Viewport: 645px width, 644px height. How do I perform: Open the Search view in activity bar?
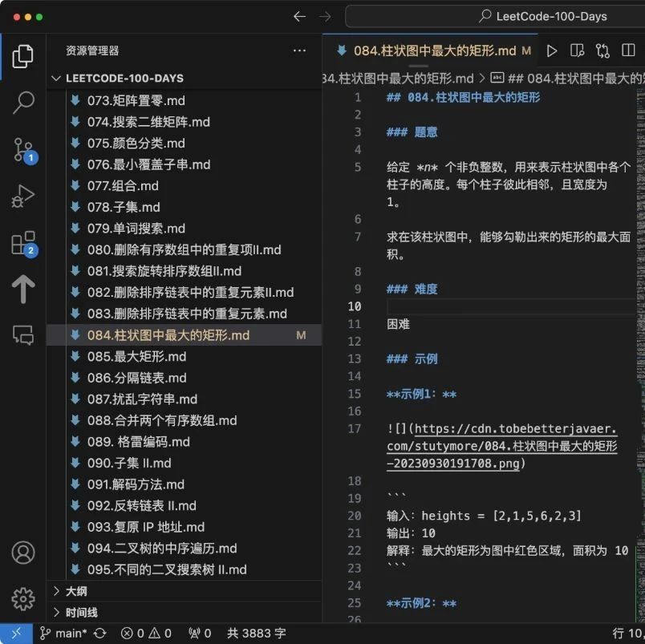pyautogui.click(x=23, y=102)
